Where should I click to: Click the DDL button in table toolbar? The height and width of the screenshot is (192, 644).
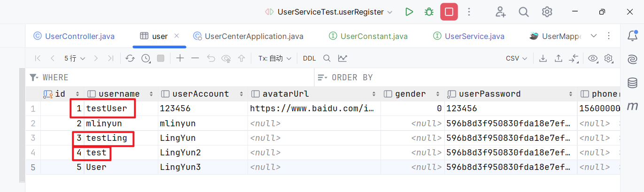pos(310,58)
